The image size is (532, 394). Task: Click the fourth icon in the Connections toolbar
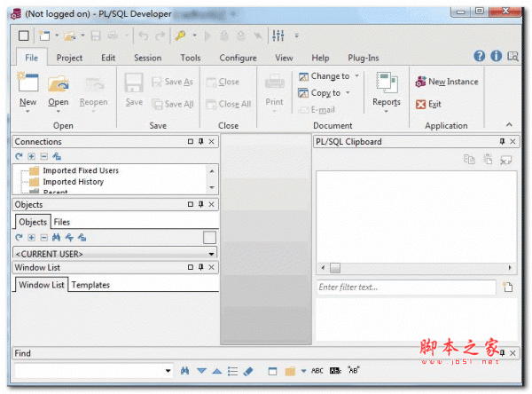pos(57,156)
